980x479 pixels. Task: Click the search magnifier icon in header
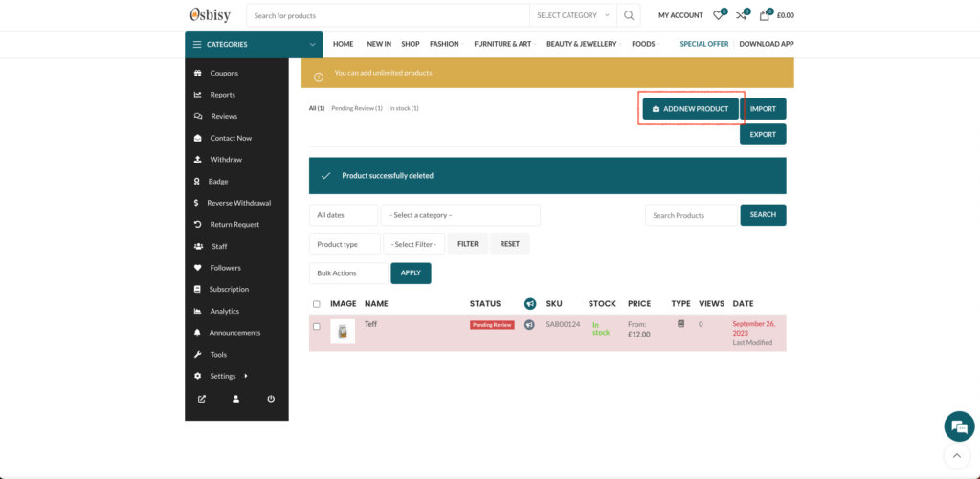coord(629,15)
